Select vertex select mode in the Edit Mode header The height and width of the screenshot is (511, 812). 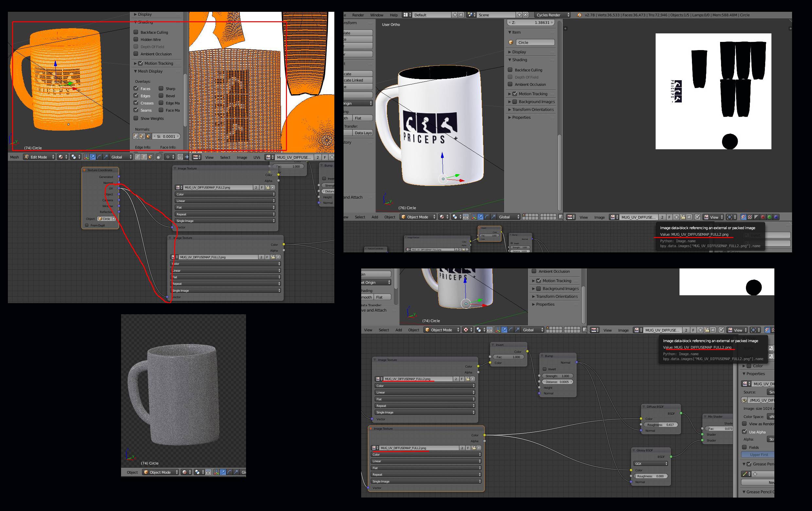pyautogui.click(x=137, y=157)
